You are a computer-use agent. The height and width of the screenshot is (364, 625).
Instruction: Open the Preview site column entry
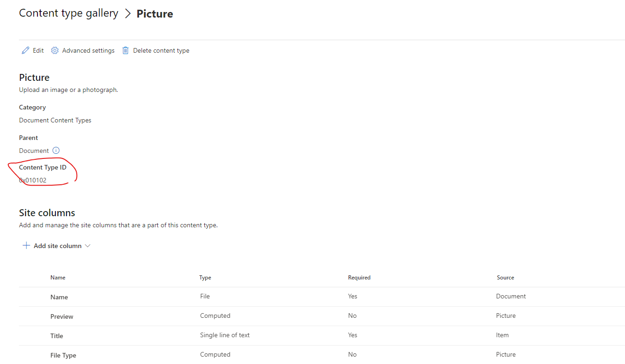coord(61,316)
